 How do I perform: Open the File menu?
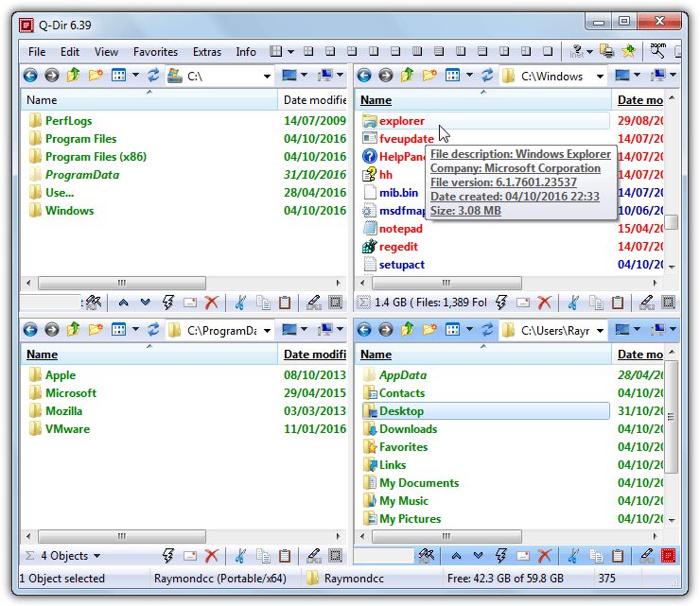(x=37, y=52)
